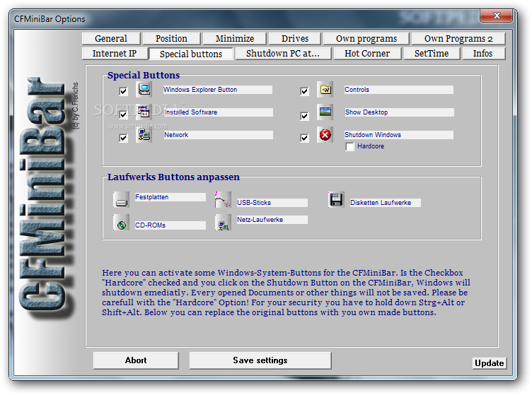Select the Minimize tab

(235, 39)
